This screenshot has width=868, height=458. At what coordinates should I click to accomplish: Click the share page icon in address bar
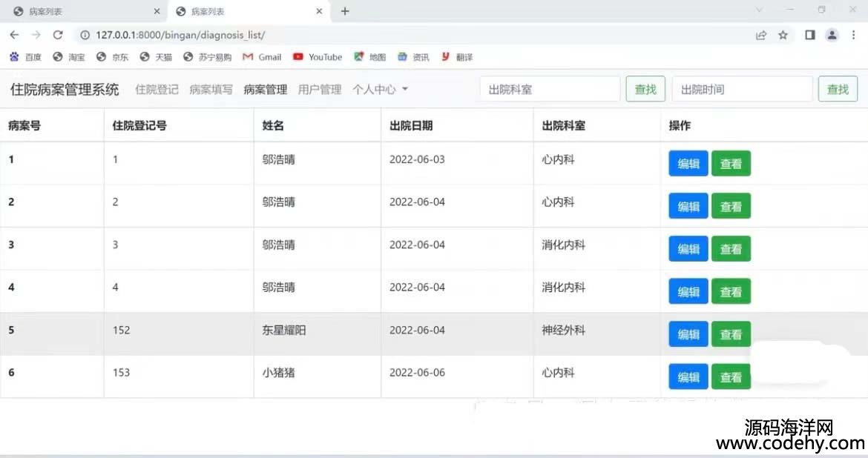point(761,35)
